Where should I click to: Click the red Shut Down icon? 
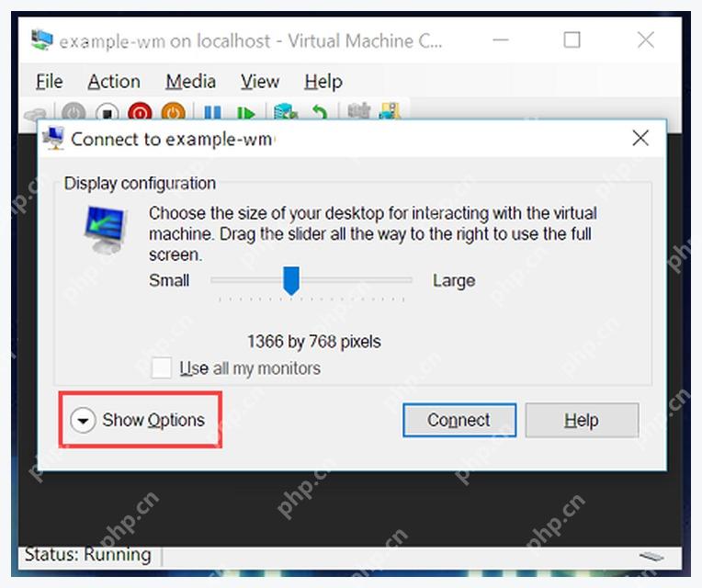[x=141, y=112]
